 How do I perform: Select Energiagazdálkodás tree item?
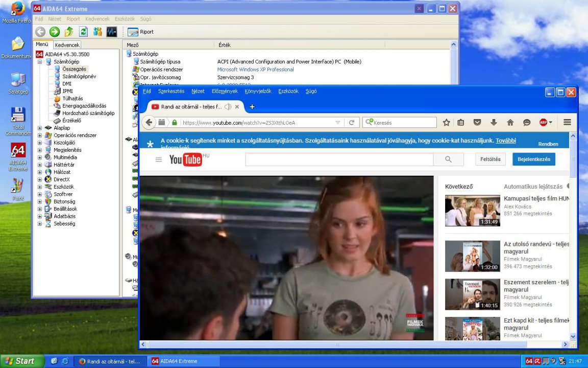[x=84, y=106]
